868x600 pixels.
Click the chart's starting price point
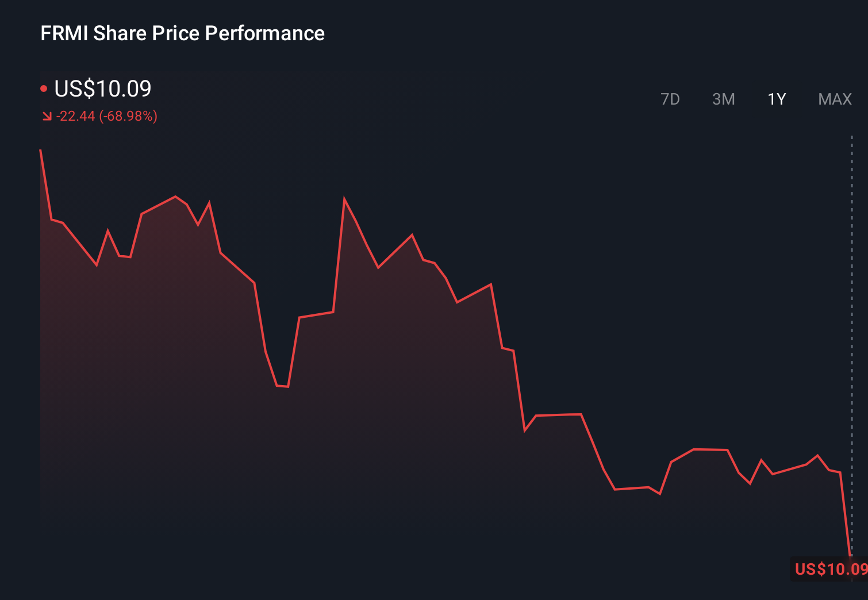pos(40,148)
